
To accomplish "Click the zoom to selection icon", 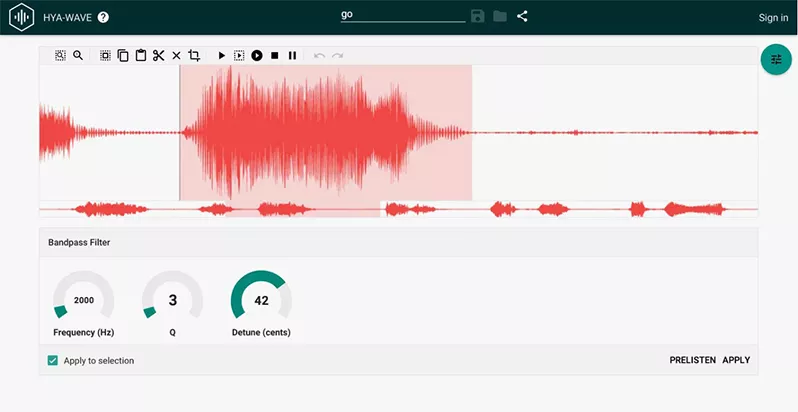I will coord(60,56).
